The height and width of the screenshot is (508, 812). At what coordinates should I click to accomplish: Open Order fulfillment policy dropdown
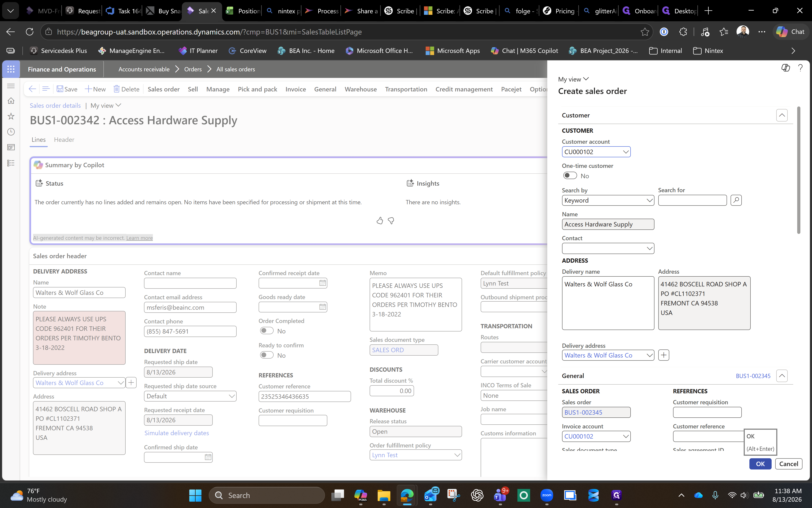pos(457,455)
